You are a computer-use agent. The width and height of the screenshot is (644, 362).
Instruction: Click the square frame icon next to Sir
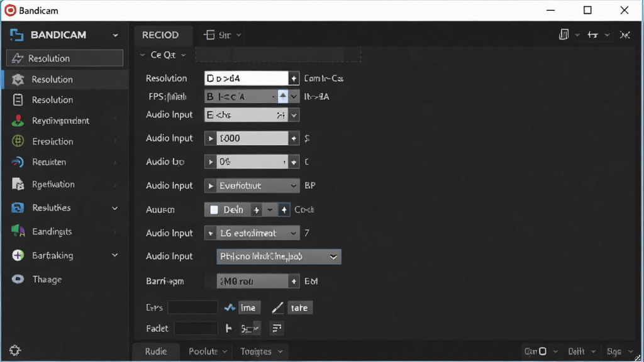click(209, 35)
